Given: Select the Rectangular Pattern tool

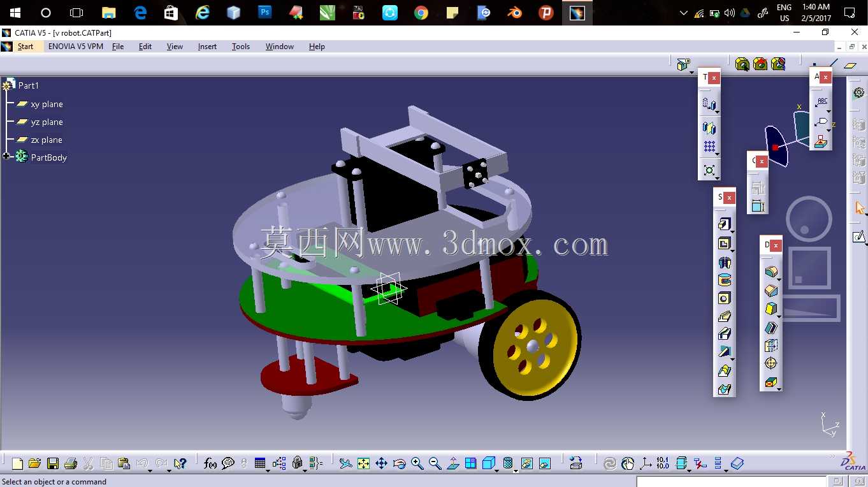Looking at the screenshot, I should [x=709, y=147].
